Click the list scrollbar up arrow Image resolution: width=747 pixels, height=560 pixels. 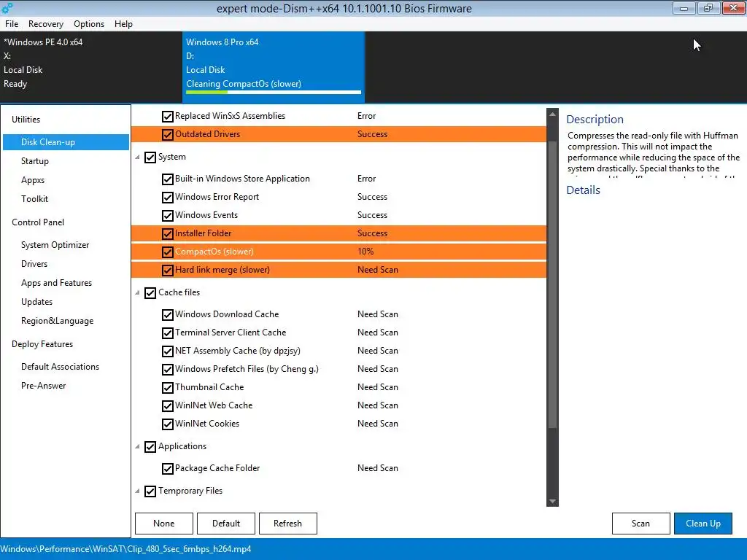(x=552, y=114)
